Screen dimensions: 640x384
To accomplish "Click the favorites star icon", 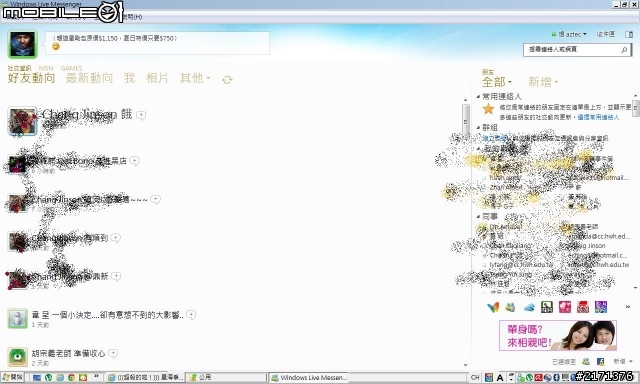I will click(x=488, y=109).
